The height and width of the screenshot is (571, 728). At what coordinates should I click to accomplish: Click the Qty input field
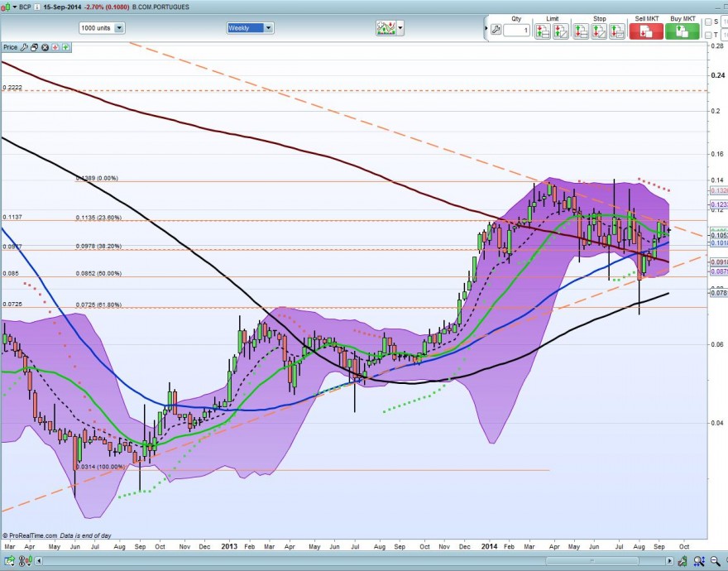pyautogui.click(x=516, y=31)
